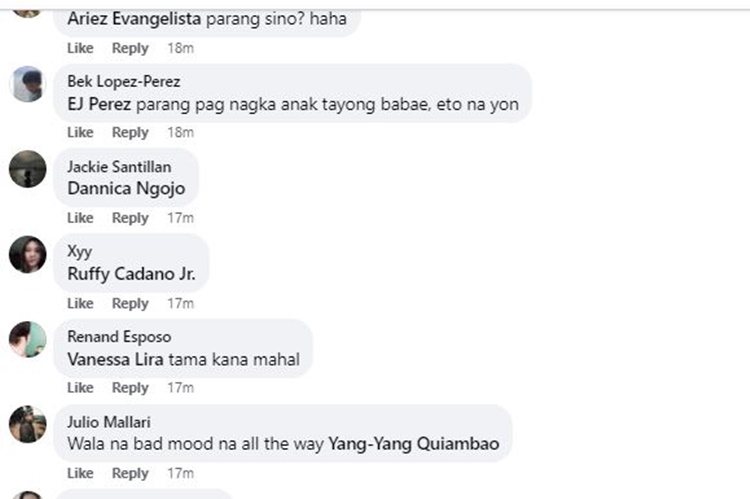Image resolution: width=750 pixels, height=499 pixels.
Task: Open Yang-Yang Quiambao's tagged profile
Action: click(x=414, y=444)
